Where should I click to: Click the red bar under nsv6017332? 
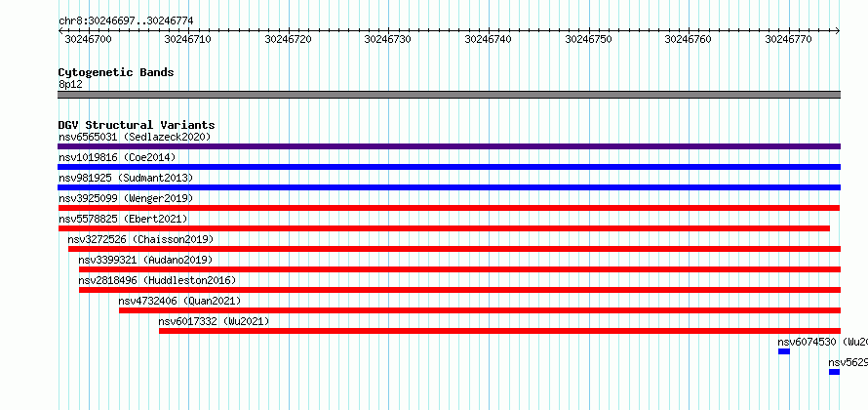[500, 331]
